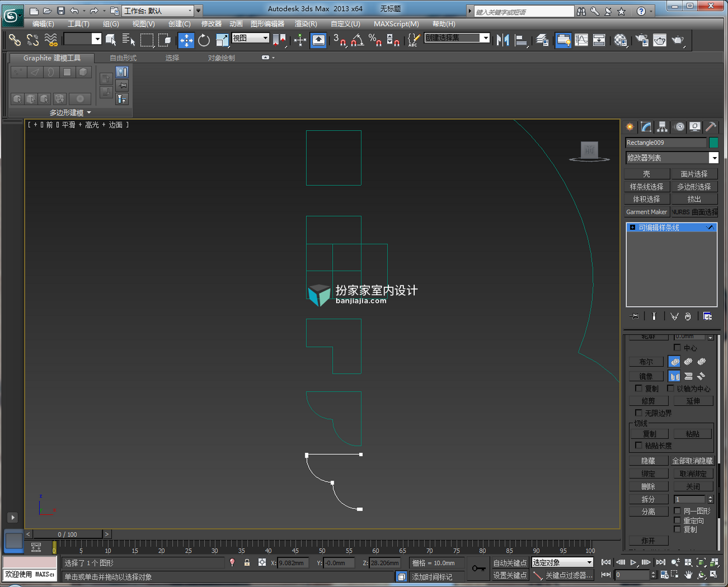Open the 渲染(R) menu

click(x=306, y=24)
